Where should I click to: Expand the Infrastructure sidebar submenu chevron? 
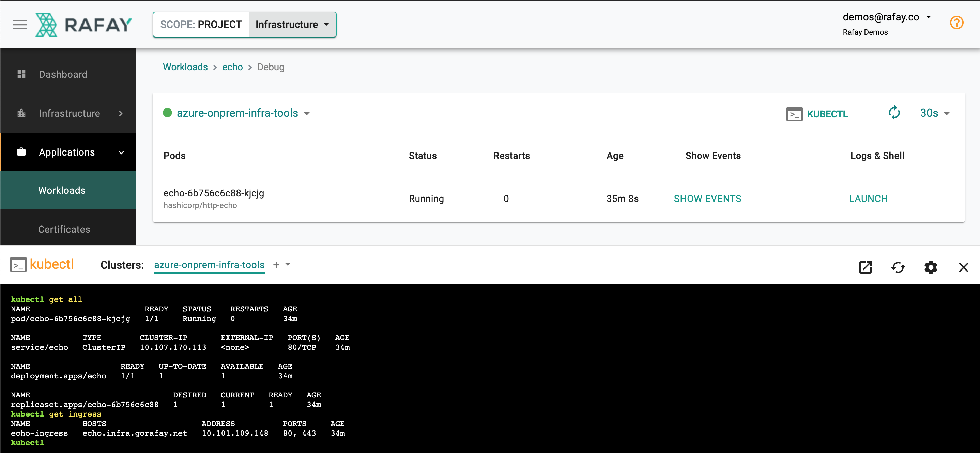pos(121,113)
